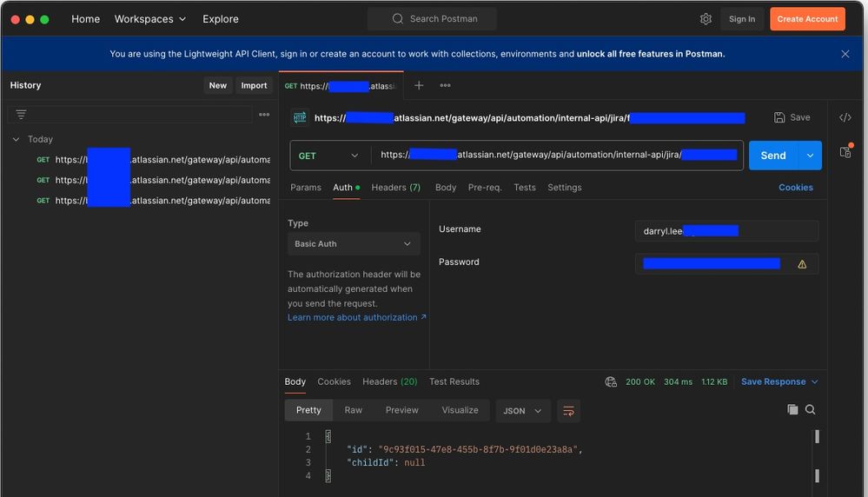The image size is (868, 497).
Task: Open response Headers (20) tab
Action: click(x=390, y=382)
